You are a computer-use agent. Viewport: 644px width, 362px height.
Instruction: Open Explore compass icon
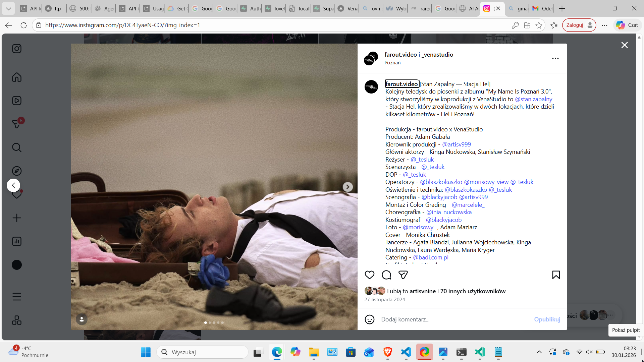tap(17, 171)
